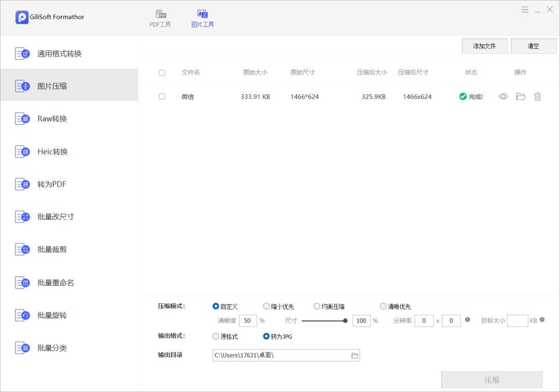Click the 尺寸 slider handle
This screenshot has width=560, height=392.
pyautogui.click(x=345, y=321)
